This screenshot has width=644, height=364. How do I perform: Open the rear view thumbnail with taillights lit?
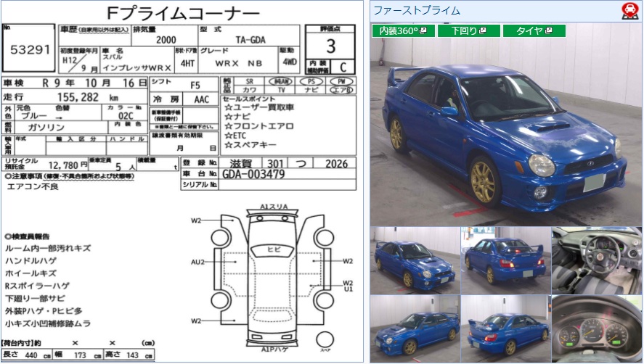[x=505, y=260]
